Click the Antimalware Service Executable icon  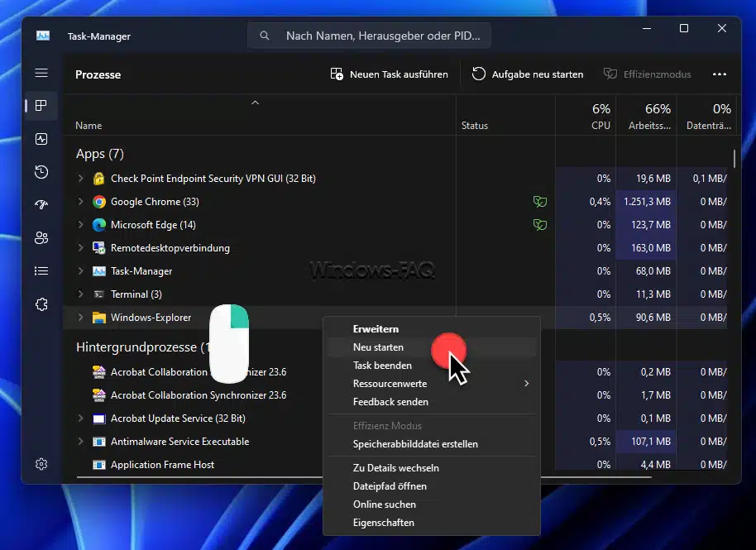[98, 442]
